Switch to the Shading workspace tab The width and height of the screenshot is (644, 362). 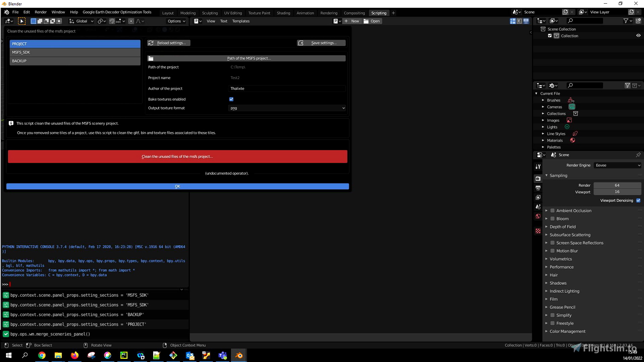[x=283, y=13]
